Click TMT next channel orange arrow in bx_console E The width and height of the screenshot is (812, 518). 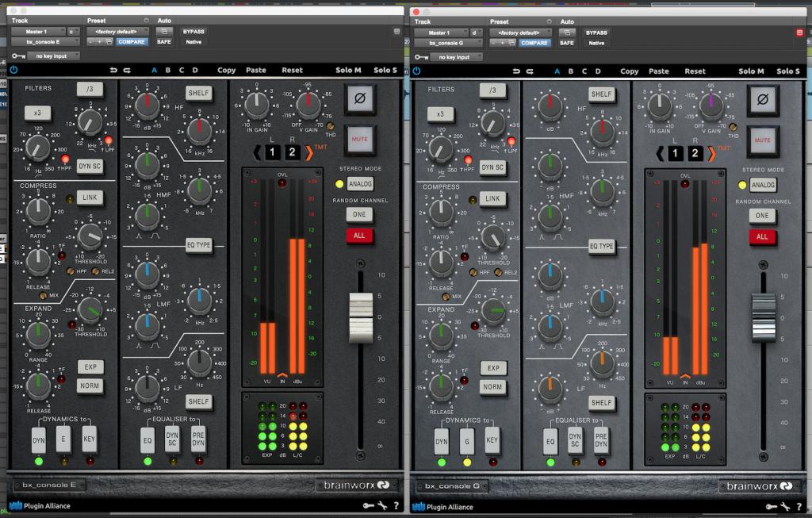click(309, 152)
